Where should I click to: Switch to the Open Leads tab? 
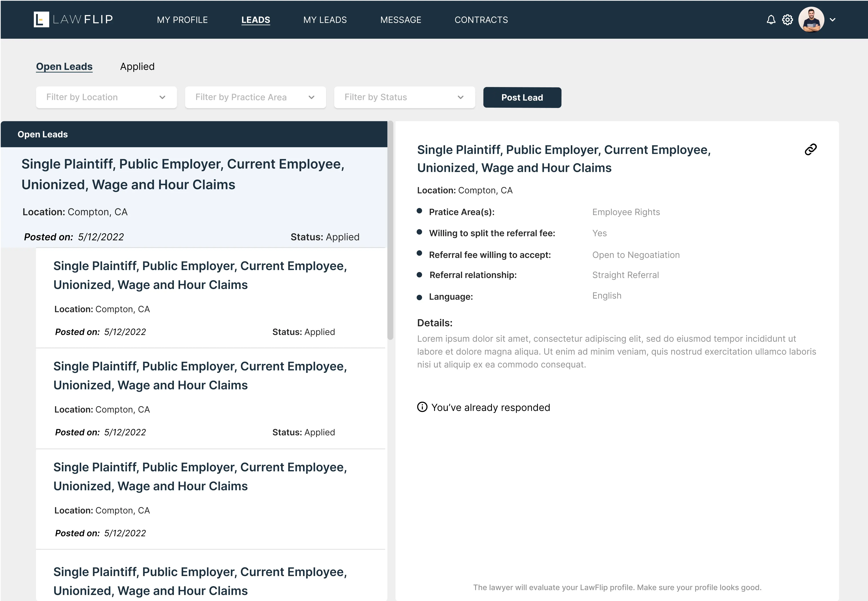[64, 67]
